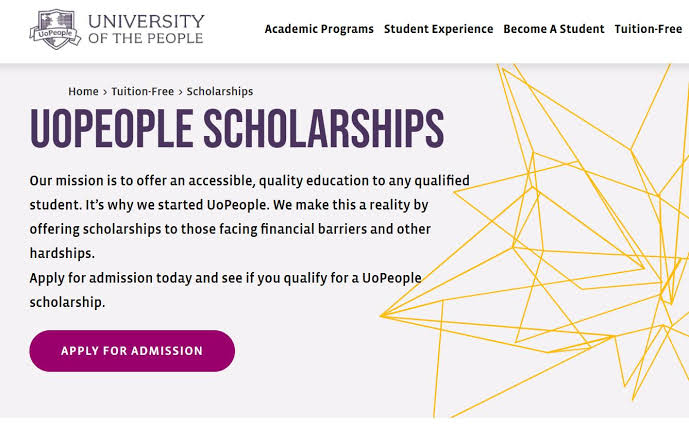Click the breadcrumb arrow before Scholarships
The image size is (689, 445).
tap(180, 91)
